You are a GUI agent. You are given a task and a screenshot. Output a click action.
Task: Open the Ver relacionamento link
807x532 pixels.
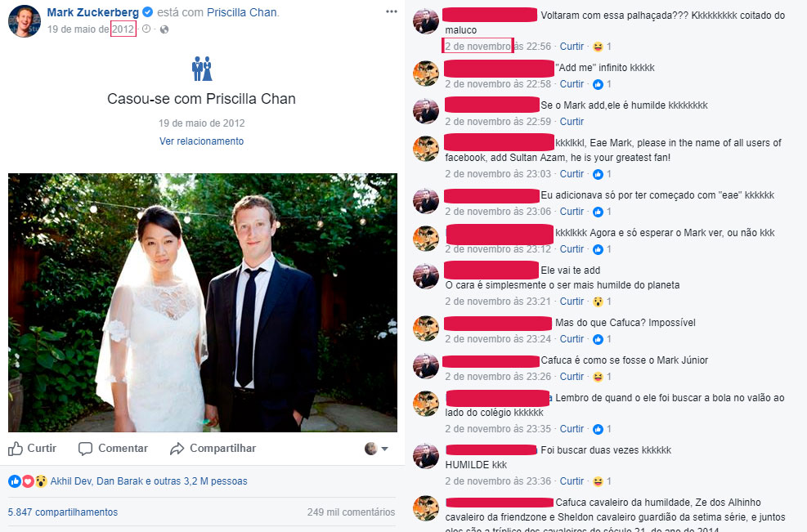(202, 141)
